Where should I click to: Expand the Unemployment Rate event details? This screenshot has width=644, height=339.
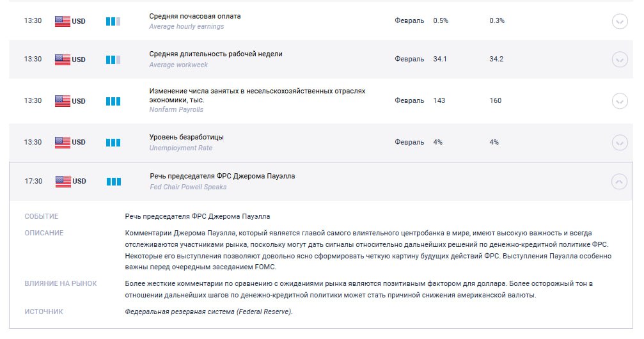619,143
